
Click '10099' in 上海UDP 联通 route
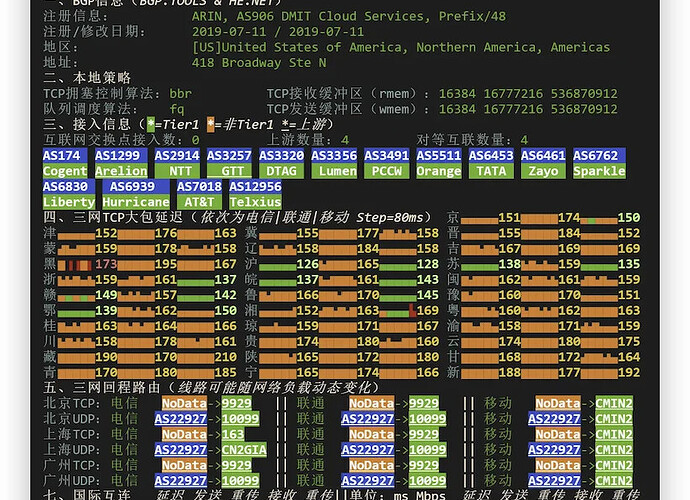click(428, 450)
